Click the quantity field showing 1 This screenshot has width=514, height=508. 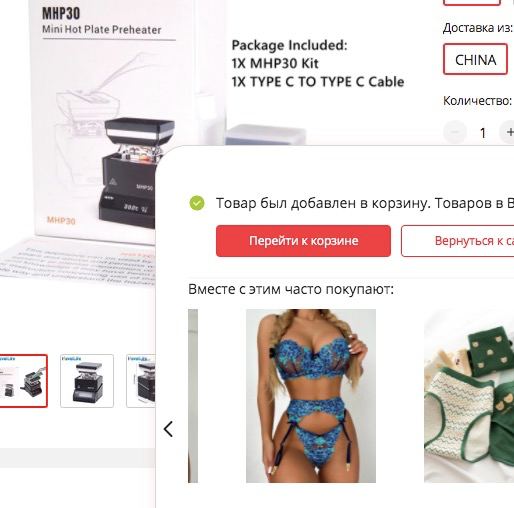(x=482, y=133)
